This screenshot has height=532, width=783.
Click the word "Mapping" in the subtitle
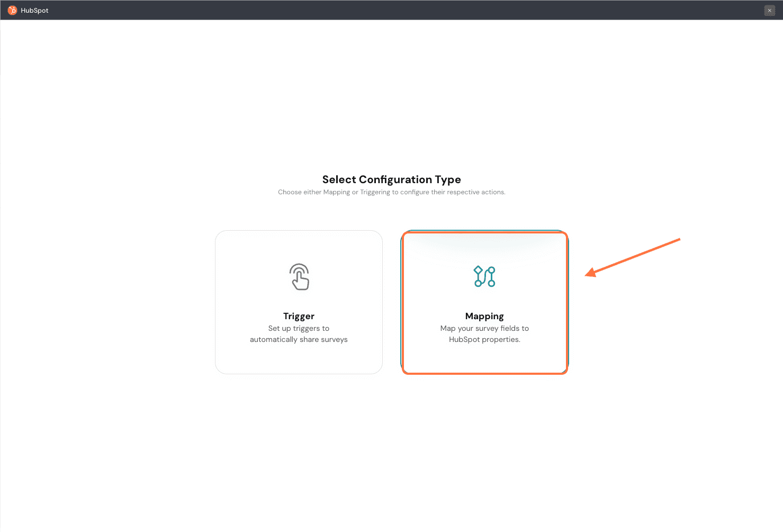[x=336, y=192]
